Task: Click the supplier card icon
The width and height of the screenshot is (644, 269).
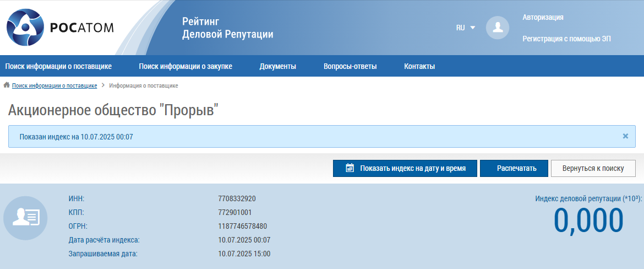Action: pos(25,218)
